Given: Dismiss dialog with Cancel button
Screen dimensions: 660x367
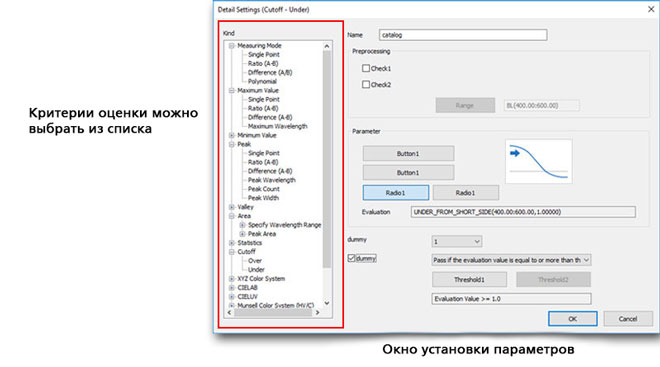Looking at the screenshot, I should coord(628,319).
